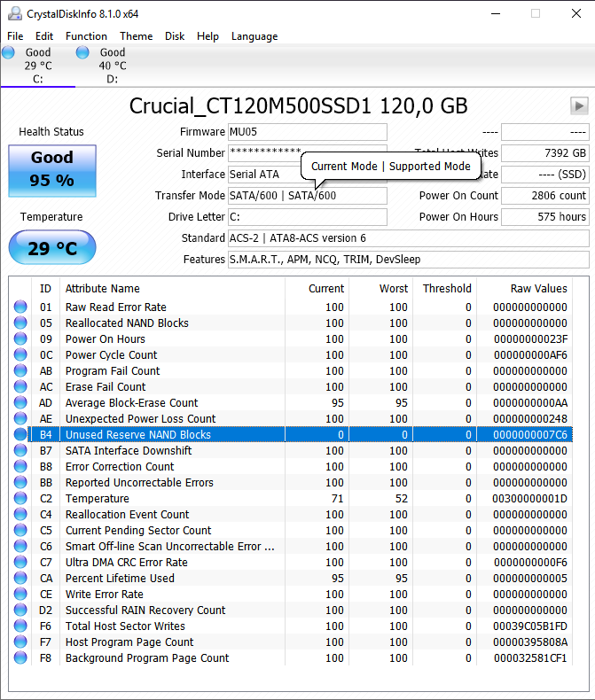This screenshot has width=595, height=700.
Task: Click the blue status orb for drive D:
Action: pos(82,52)
